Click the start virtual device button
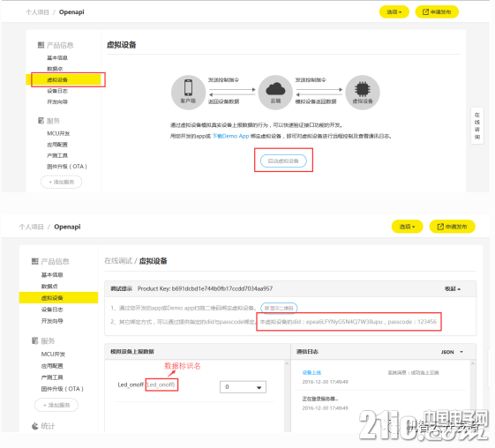Screen dimensions: 495x448 283,161
